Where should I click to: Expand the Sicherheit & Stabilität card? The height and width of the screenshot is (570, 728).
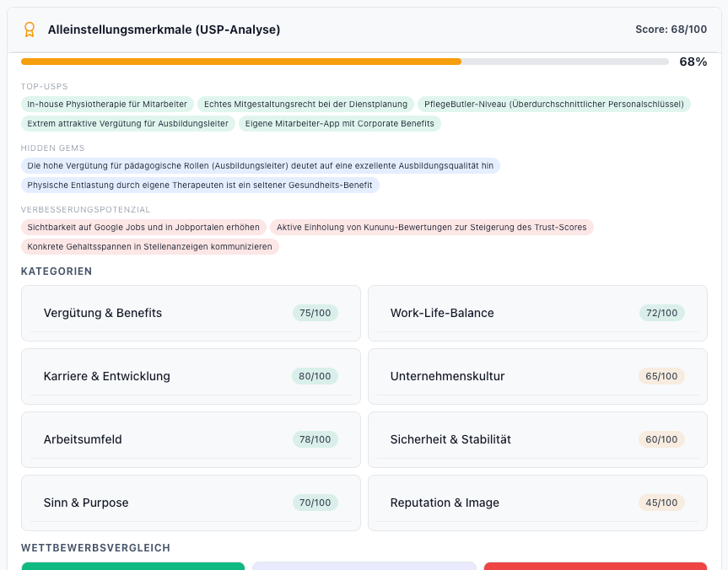coord(537,439)
